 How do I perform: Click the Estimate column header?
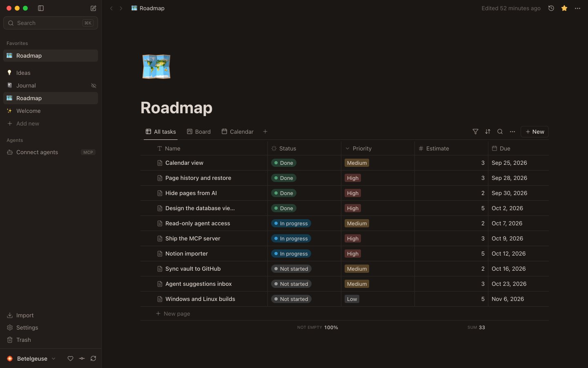coord(451,148)
